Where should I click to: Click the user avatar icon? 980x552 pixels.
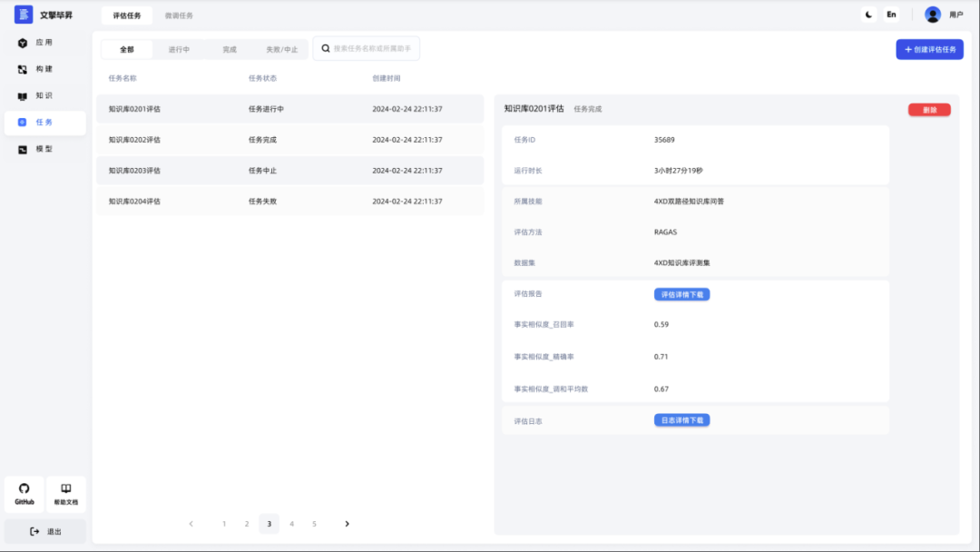coord(933,15)
